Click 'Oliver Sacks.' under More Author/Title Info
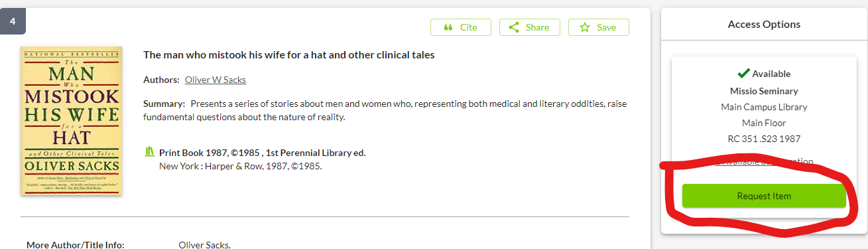The height and width of the screenshot is (249, 868). click(x=205, y=244)
